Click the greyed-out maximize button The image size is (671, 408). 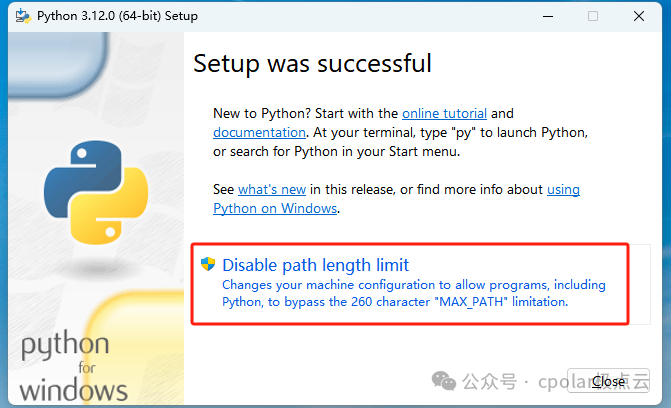point(592,16)
